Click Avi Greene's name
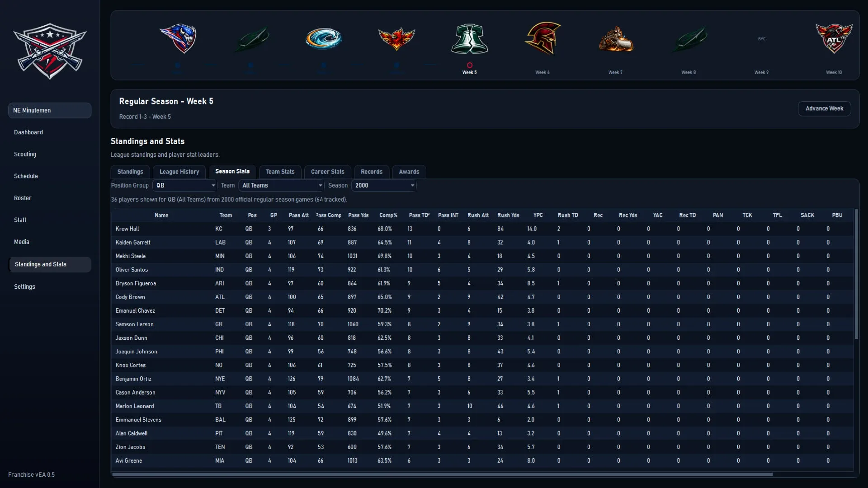Screen dimensions: 868x488 (128, 460)
